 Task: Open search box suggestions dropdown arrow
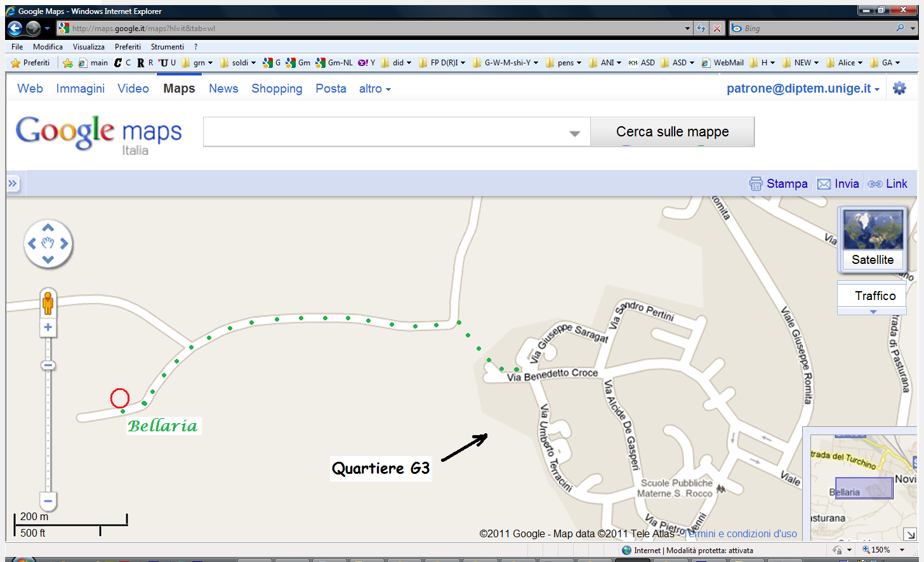(575, 133)
